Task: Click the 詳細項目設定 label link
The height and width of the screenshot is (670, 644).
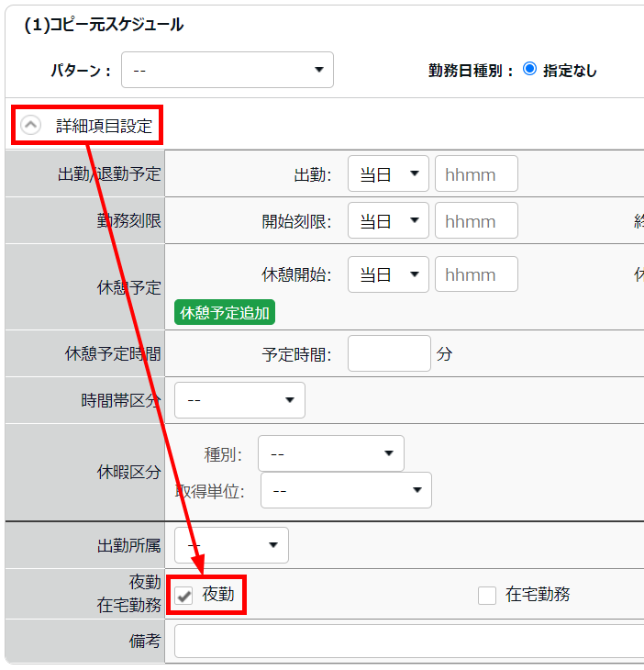Action: 104,126
